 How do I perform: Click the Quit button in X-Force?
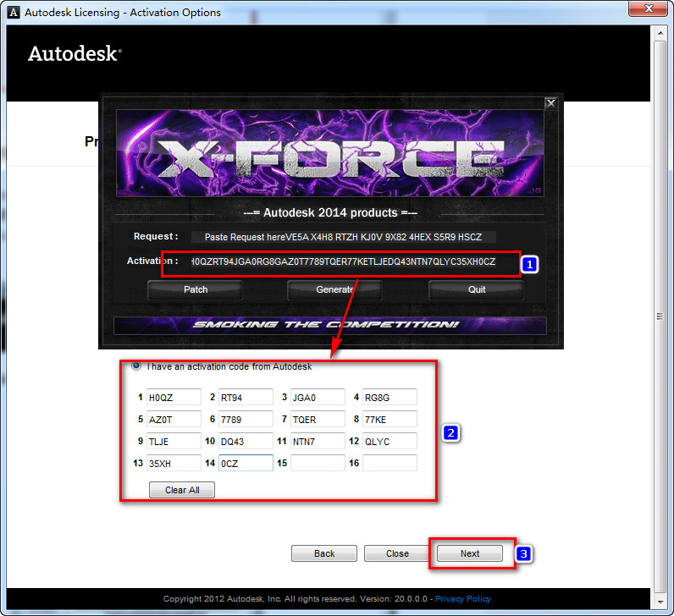point(476,289)
